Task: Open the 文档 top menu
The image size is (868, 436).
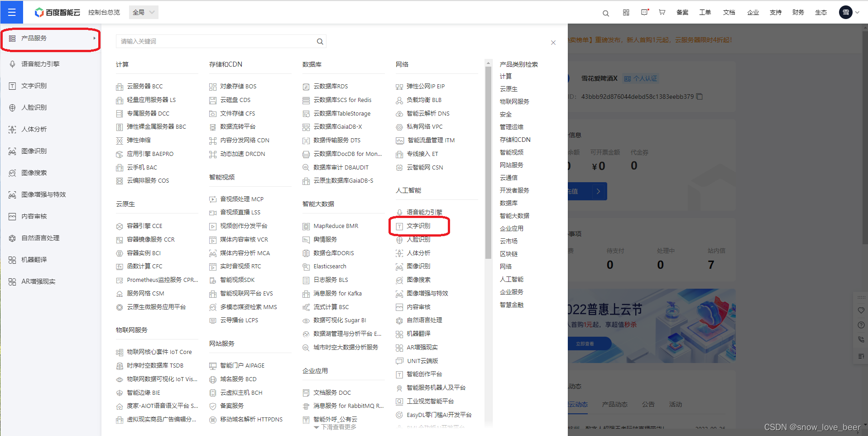Action: pyautogui.click(x=729, y=12)
